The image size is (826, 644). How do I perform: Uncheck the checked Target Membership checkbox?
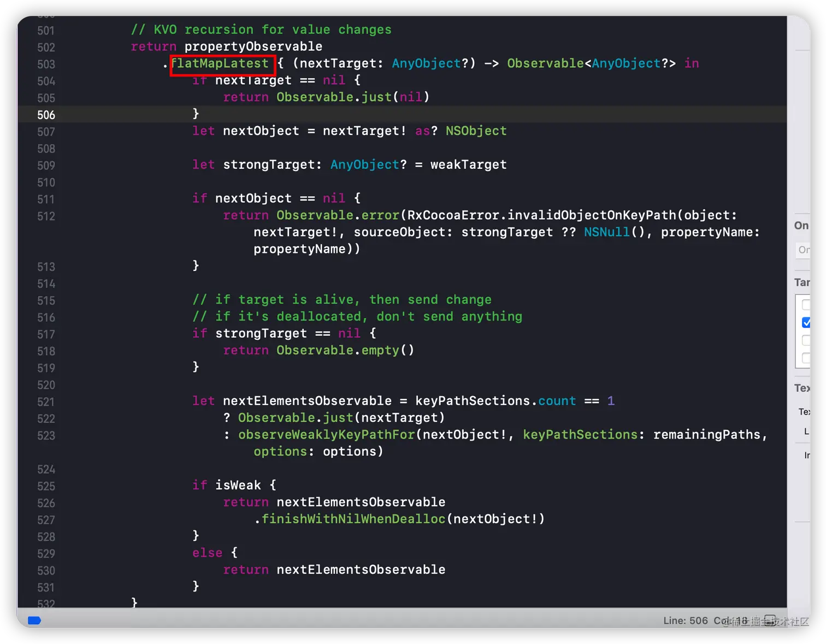(806, 323)
